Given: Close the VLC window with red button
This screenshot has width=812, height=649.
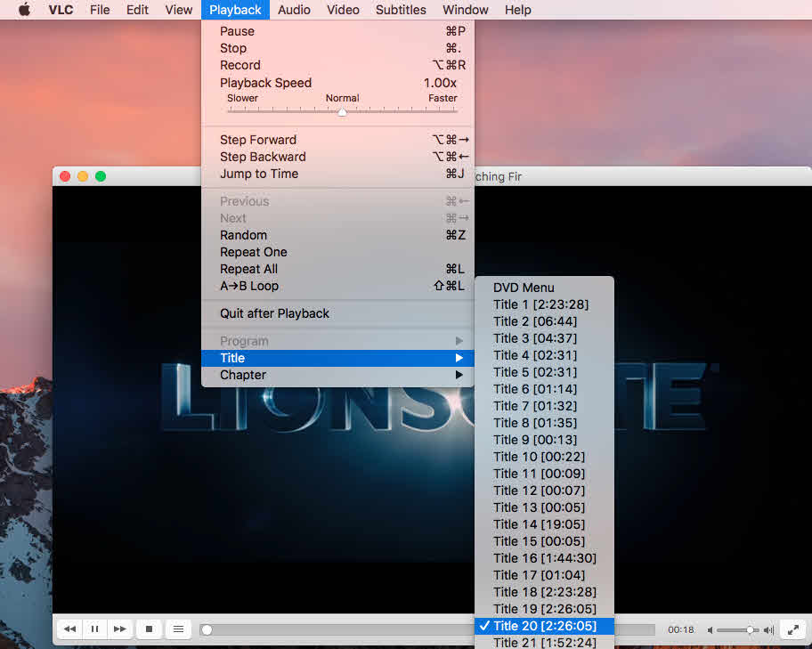Looking at the screenshot, I should (65, 176).
